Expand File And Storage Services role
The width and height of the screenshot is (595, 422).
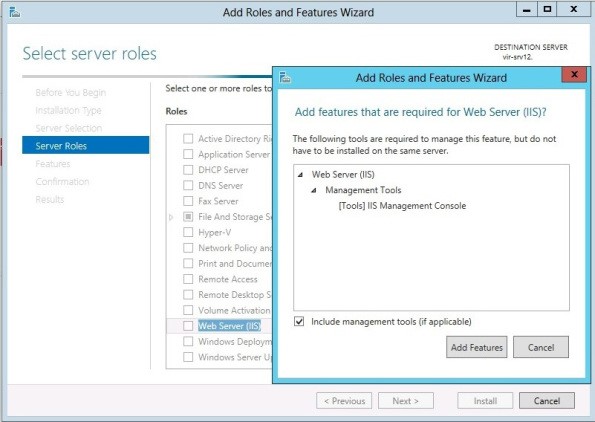(x=171, y=217)
